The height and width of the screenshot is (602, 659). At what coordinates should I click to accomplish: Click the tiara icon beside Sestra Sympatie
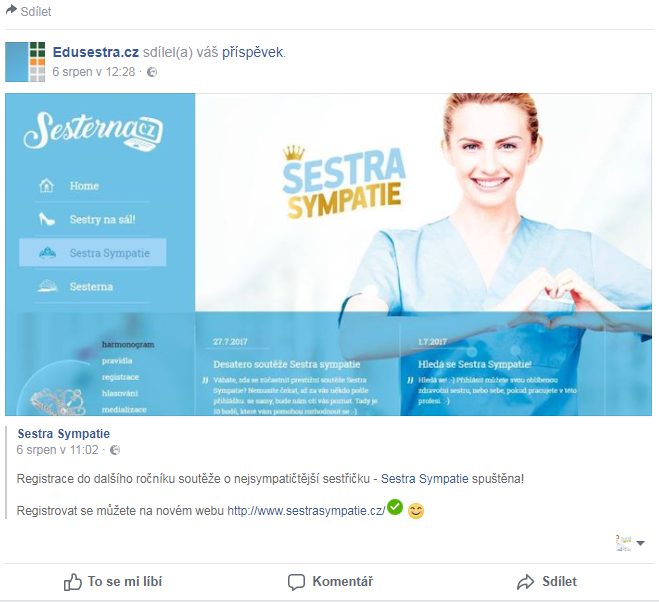[47, 253]
